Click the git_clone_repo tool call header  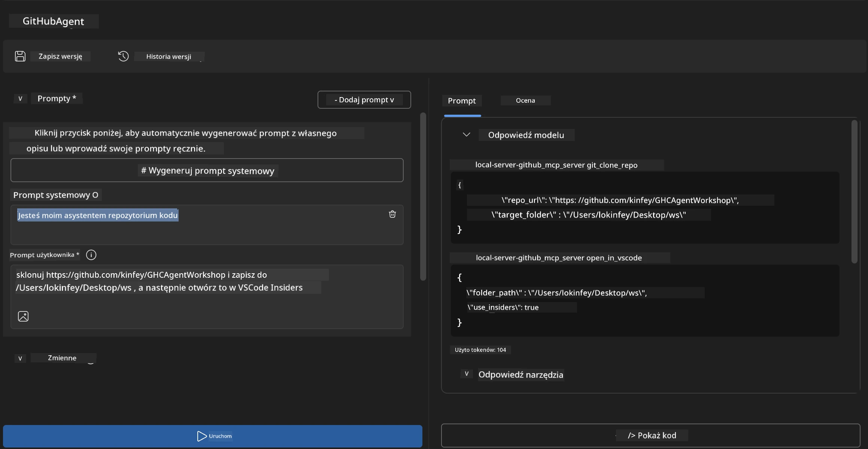click(x=556, y=165)
